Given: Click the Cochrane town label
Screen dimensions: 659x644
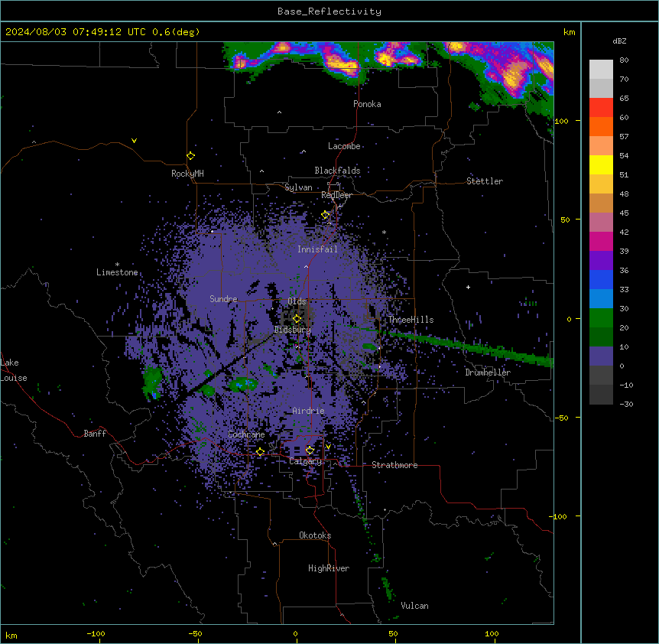Looking at the screenshot, I should click(246, 434).
